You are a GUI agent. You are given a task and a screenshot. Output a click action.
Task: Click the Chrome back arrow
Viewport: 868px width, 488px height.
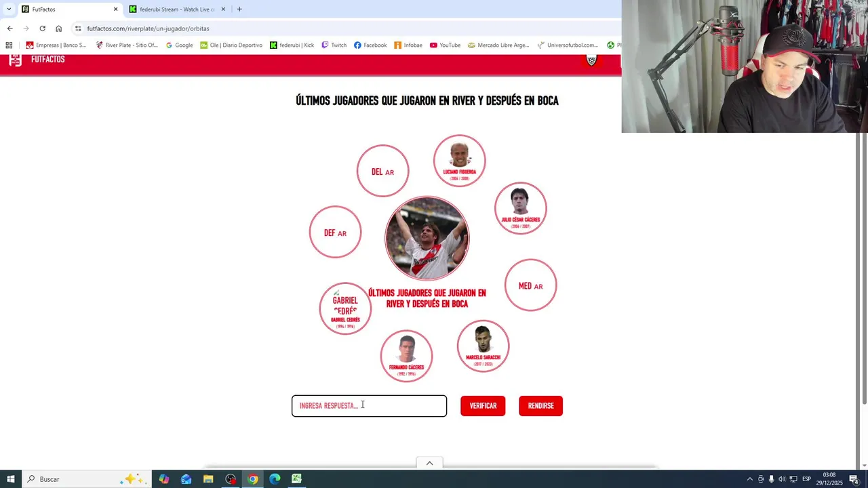click(9, 28)
